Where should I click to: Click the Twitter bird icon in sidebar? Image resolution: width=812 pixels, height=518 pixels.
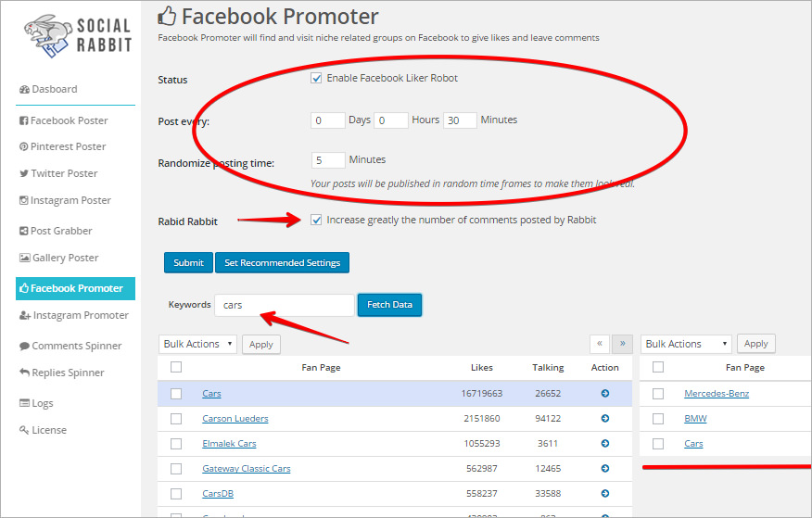(24, 173)
